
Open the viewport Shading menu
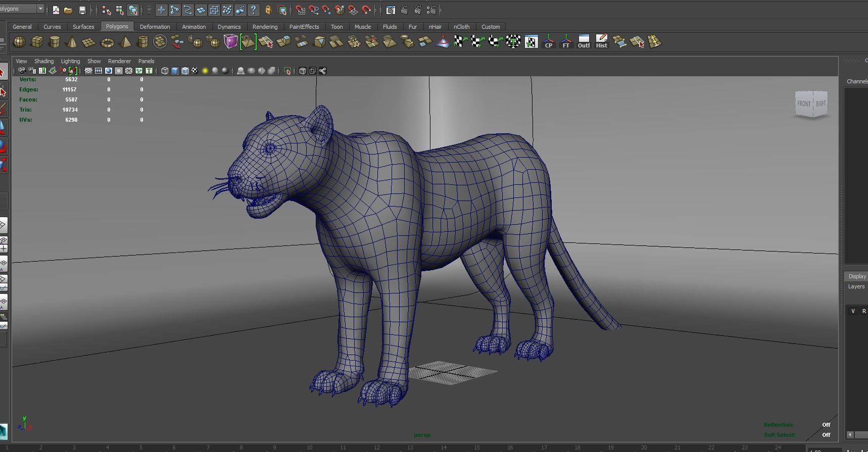tap(44, 61)
